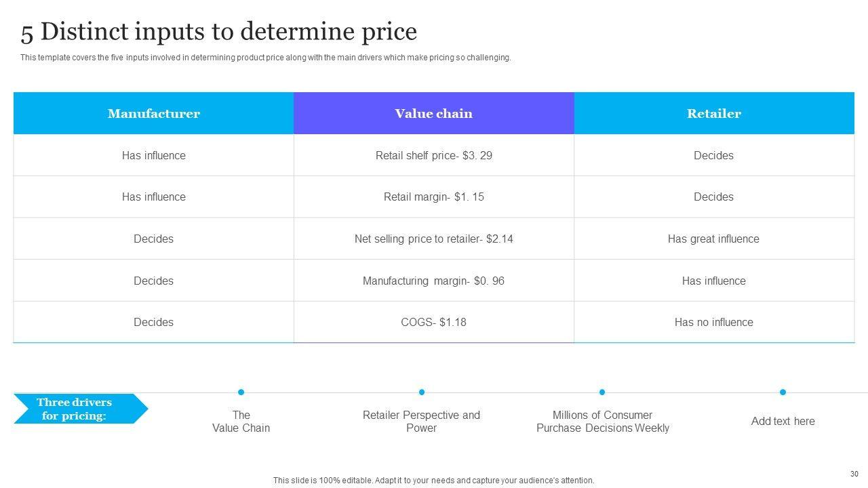Screen dimensions: 868x488
Task: Click the timeline dot above Millions of Consumer Purchase
Action: click(602, 392)
